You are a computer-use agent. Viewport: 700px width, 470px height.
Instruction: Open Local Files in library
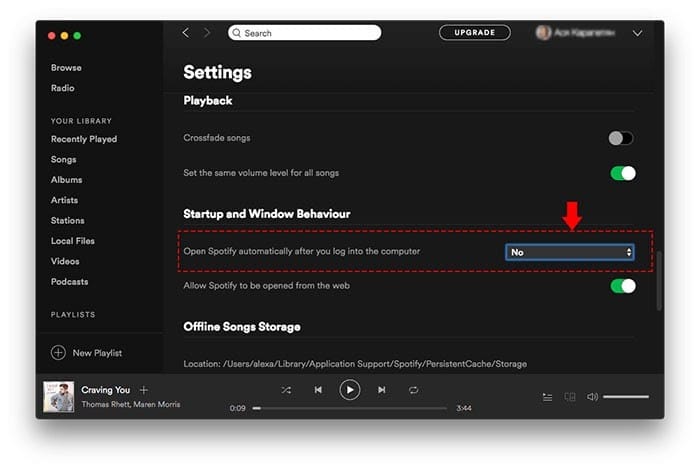73,241
